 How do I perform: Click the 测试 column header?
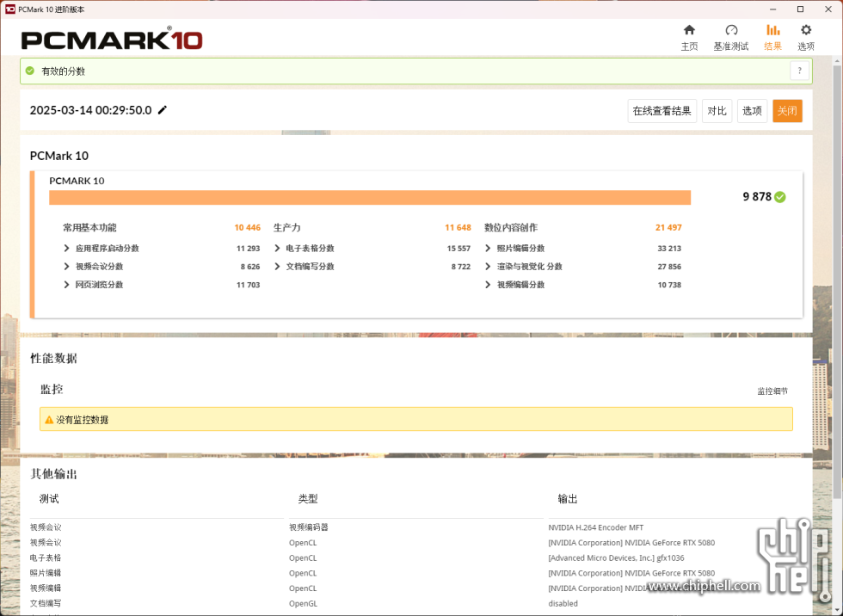coord(49,499)
